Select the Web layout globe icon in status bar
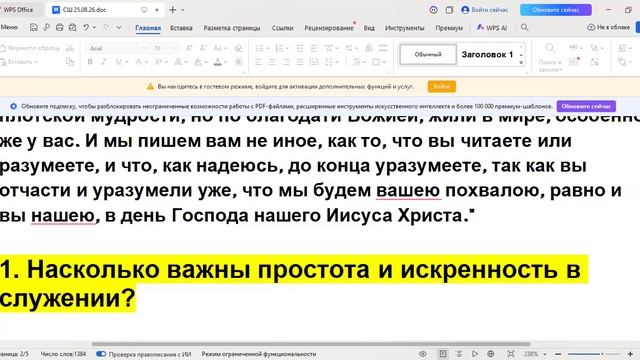 click(x=491, y=354)
